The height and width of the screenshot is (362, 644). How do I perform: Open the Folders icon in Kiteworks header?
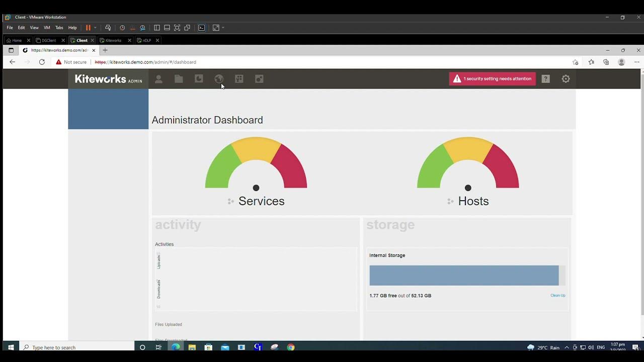click(x=179, y=79)
